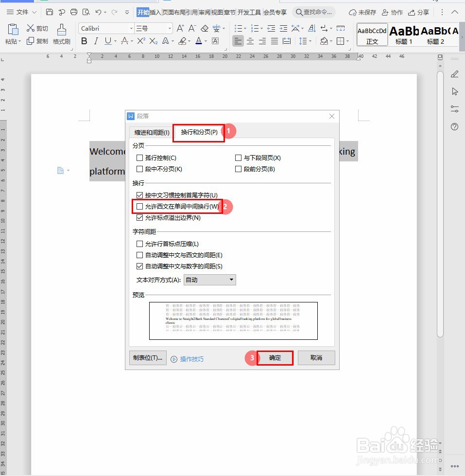The height and width of the screenshot is (476, 465).
Task: Open the 审阅 ribbon tab
Action: coord(204,12)
